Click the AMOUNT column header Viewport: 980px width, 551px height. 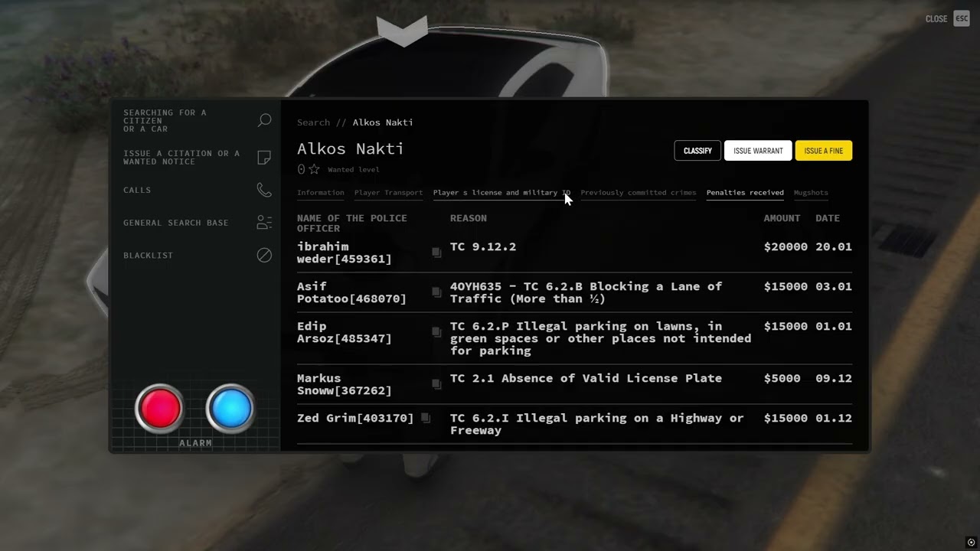click(x=782, y=218)
